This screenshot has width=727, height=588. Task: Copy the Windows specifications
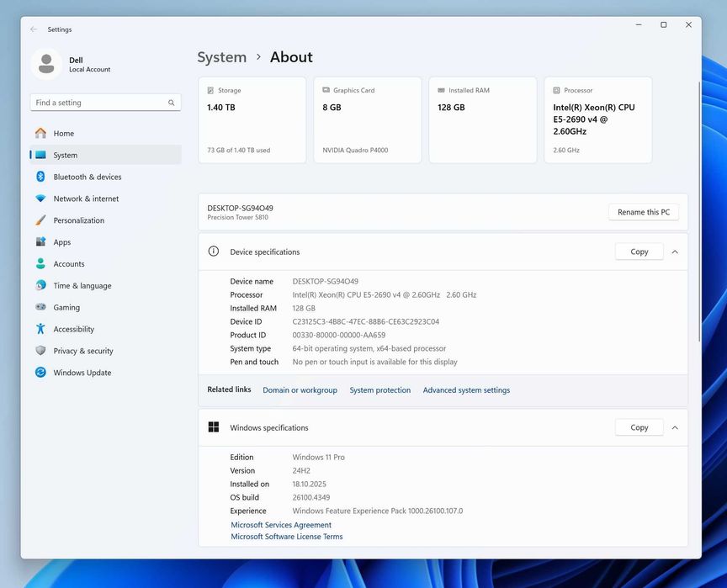(x=639, y=427)
